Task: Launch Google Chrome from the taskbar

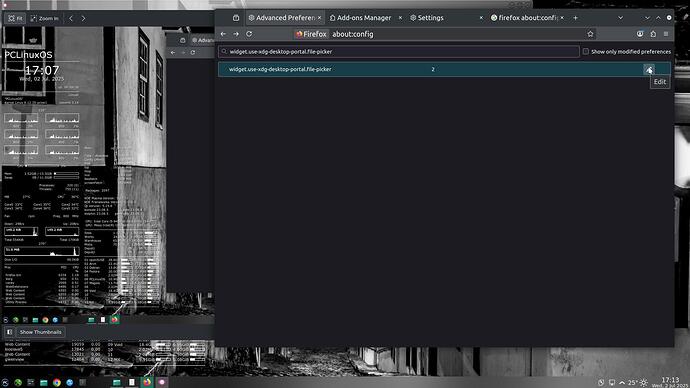Action: 56,383
